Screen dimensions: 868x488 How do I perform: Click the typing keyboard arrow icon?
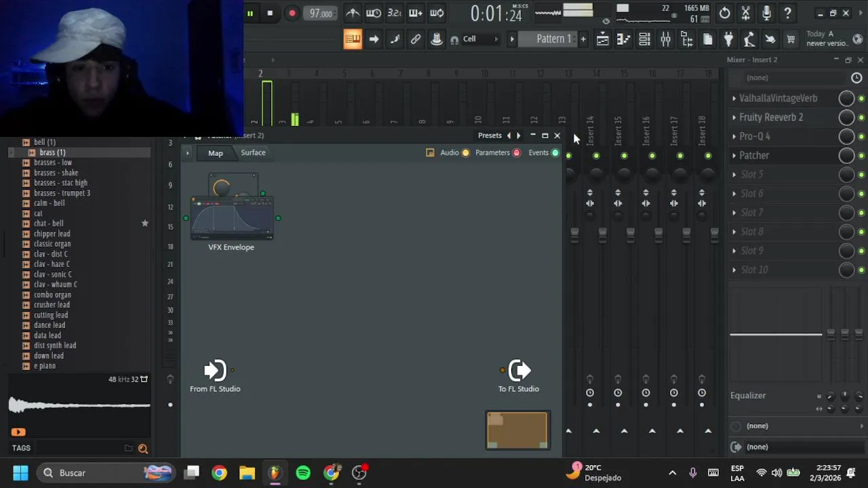pos(374,39)
